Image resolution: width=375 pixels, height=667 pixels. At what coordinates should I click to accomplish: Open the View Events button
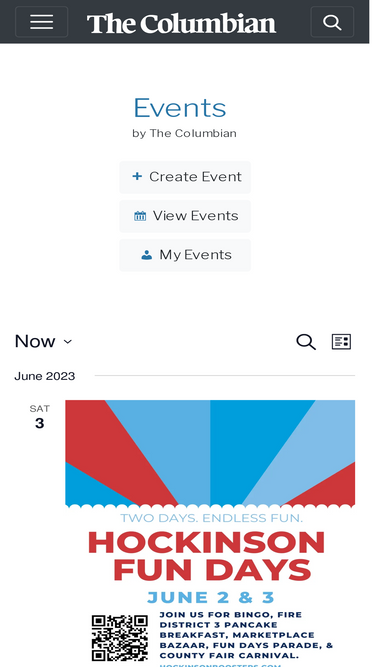tap(185, 216)
